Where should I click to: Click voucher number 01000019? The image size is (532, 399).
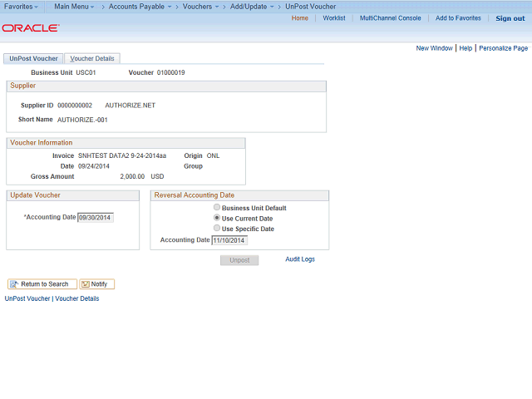[x=170, y=72]
